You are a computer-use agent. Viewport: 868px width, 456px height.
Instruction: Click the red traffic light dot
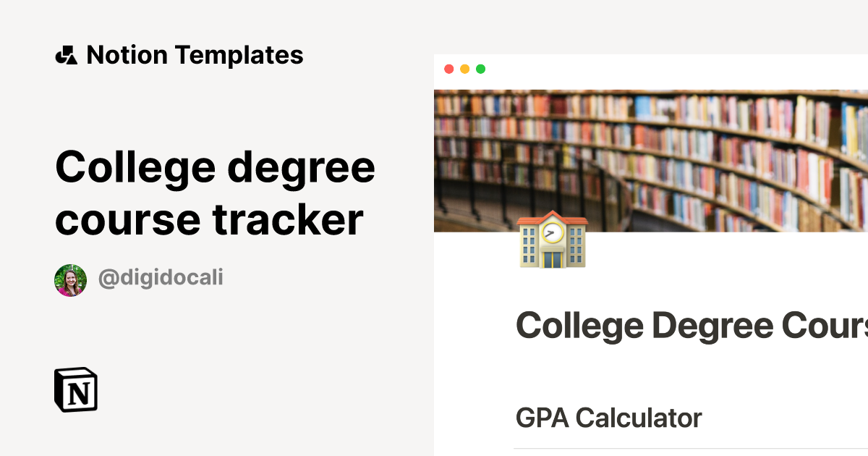pyautogui.click(x=450, y=69)
